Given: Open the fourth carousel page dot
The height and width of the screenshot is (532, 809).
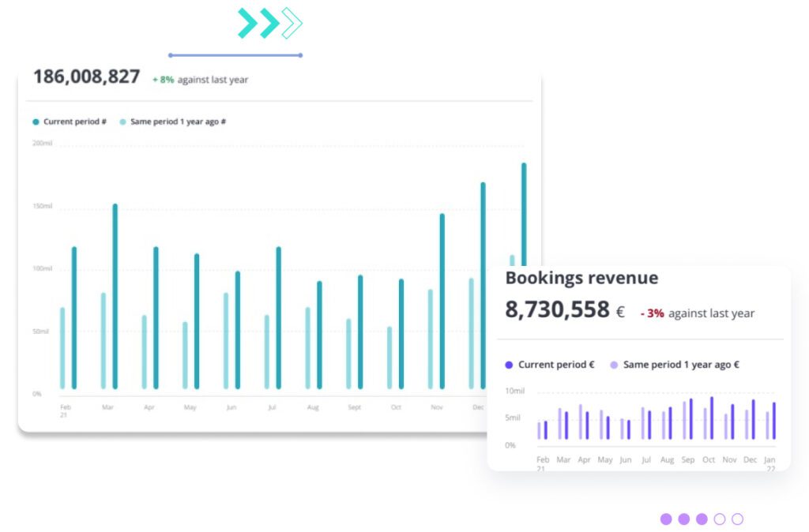Looking at the screenshot, I should pyautogui.click(x=720, y=519).
